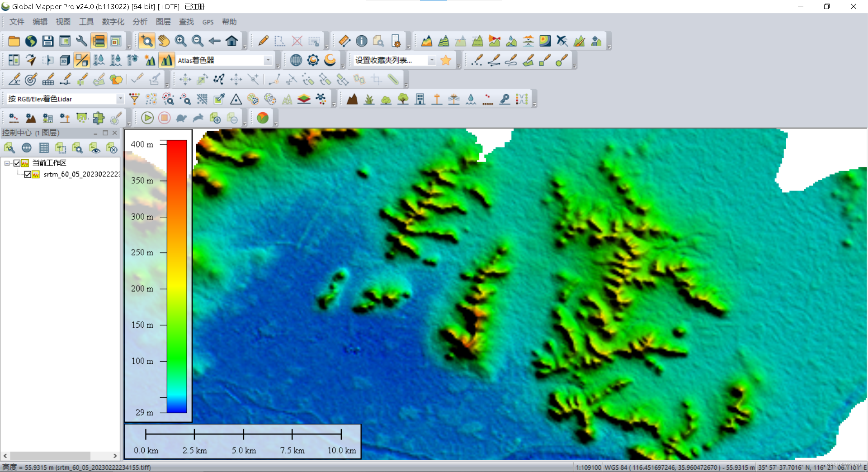
Task: Click the distance scale bar
Action: point(243,442)
